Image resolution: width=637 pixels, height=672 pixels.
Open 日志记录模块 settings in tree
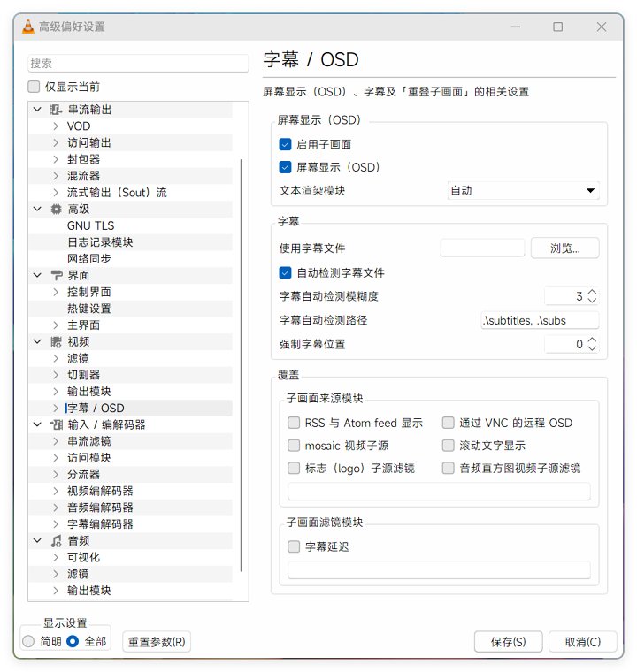click(100, 242)
